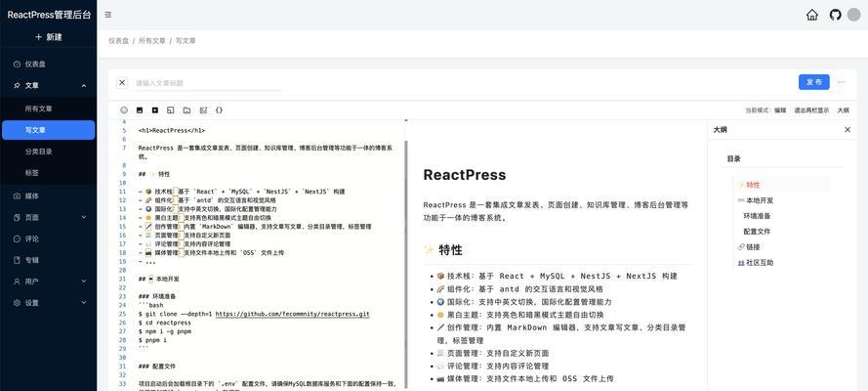
Task: Toggle the 大纲 outline in toolbar
Action: (843, 110)
